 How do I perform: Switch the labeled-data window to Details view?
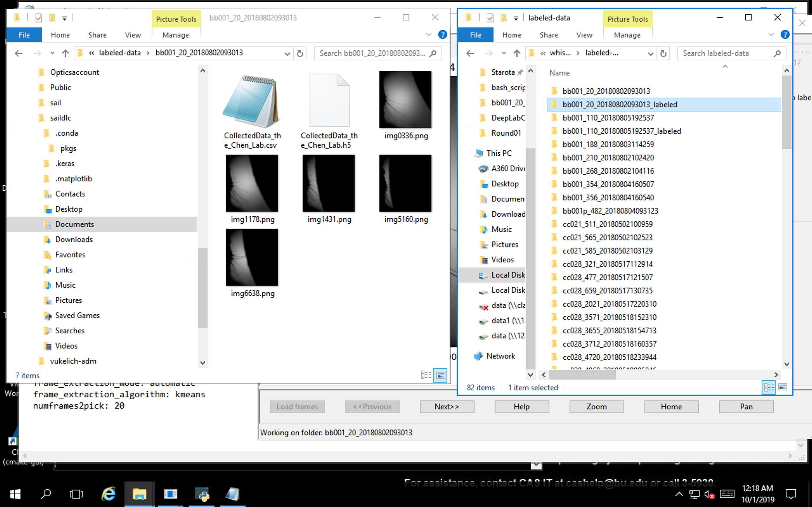tap(769, 387)
